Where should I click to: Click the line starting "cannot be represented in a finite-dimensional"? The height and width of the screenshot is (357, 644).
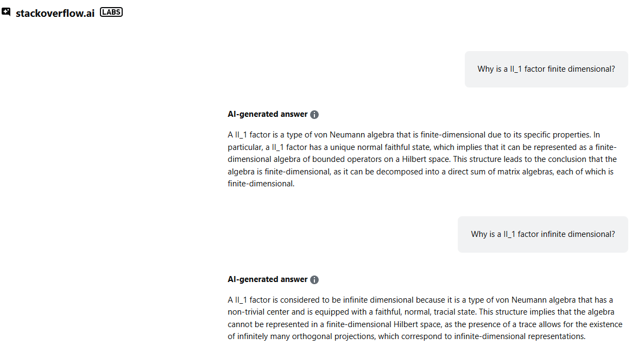[x=425, y=324]
